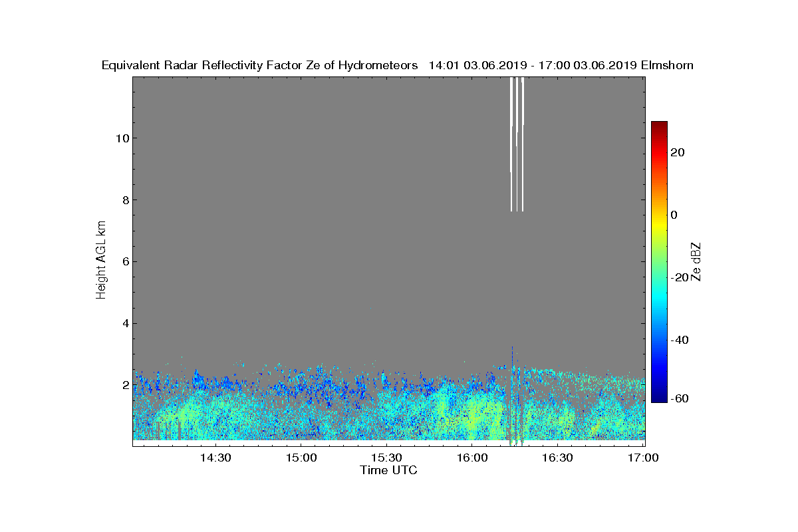Viewport: 798px width, 532px height.
Task: Click the plot title mentioning Elmshorn
Action: [x=398, y=65]
